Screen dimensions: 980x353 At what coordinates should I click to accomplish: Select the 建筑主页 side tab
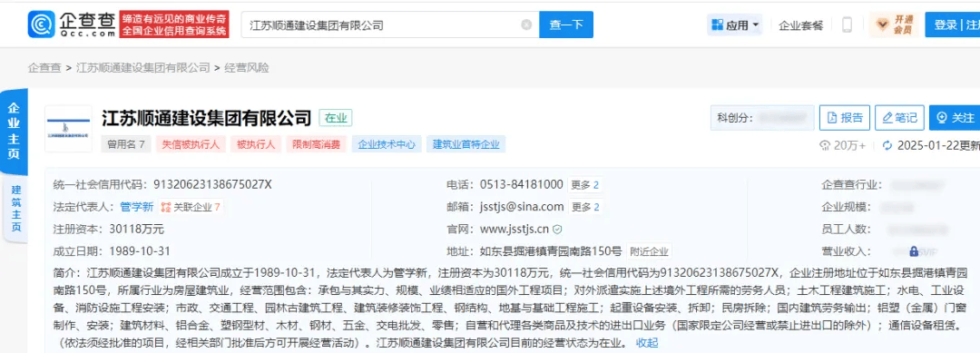15,209
